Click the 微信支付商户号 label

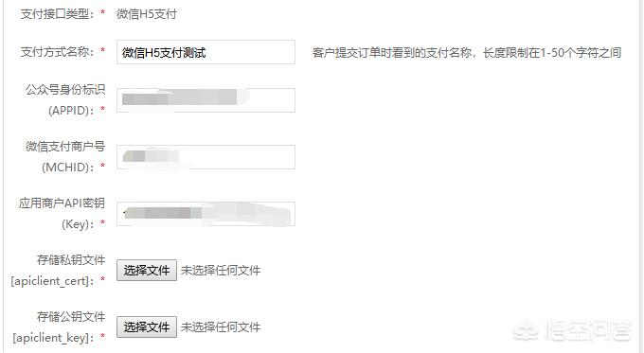click(x=65, y=146)
